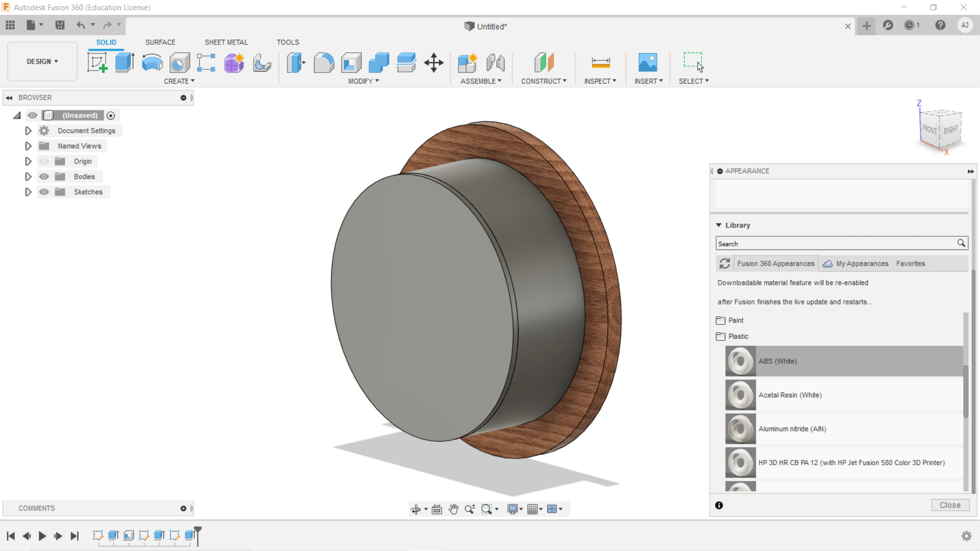Click the Orbit icon in navigation bar
980x551 pixels.
tap(415, 509)
